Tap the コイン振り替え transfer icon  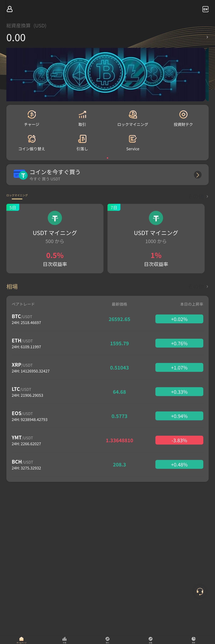(31, 139)
